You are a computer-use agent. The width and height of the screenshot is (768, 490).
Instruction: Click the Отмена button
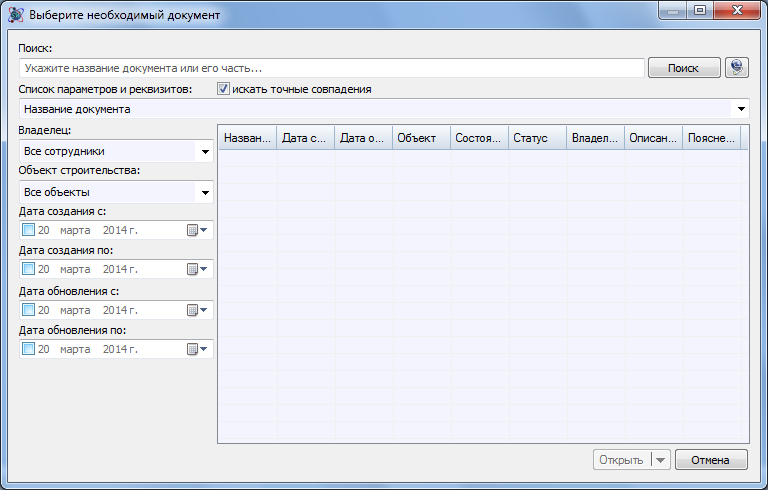[711, 460]
